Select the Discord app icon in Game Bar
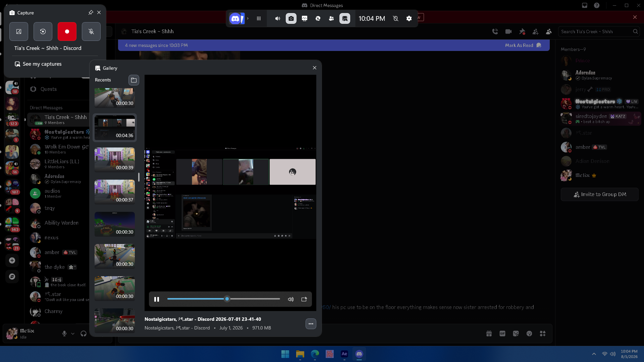 click(x=236, y=18)
